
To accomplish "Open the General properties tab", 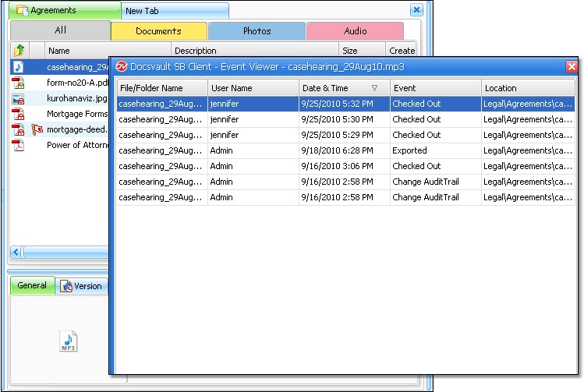I will point(32,285).
